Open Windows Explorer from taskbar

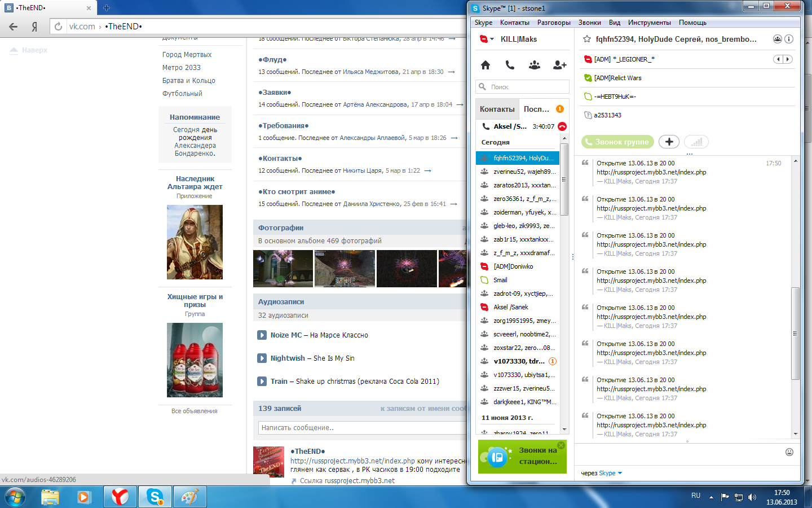[x=50, y=497]
